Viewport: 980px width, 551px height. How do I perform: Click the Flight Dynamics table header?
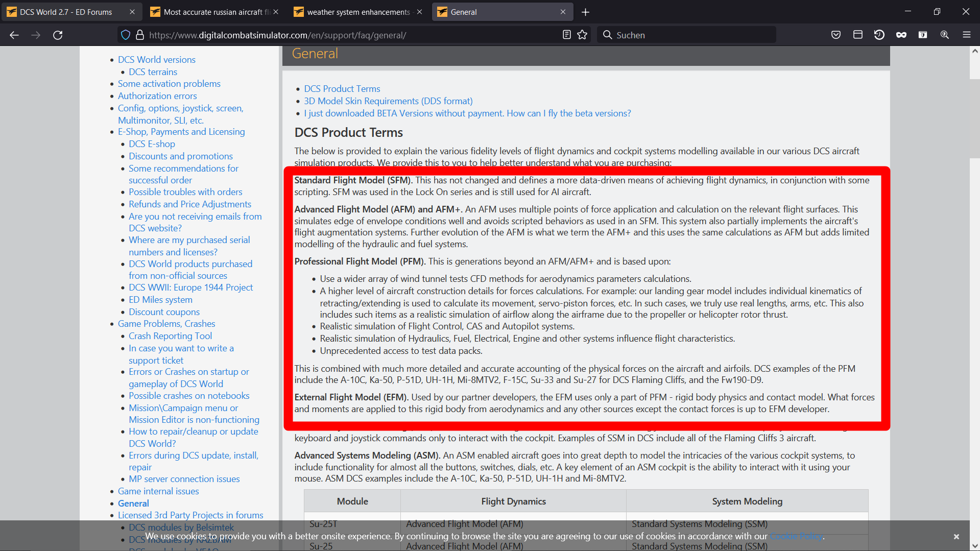click(513, 501)
